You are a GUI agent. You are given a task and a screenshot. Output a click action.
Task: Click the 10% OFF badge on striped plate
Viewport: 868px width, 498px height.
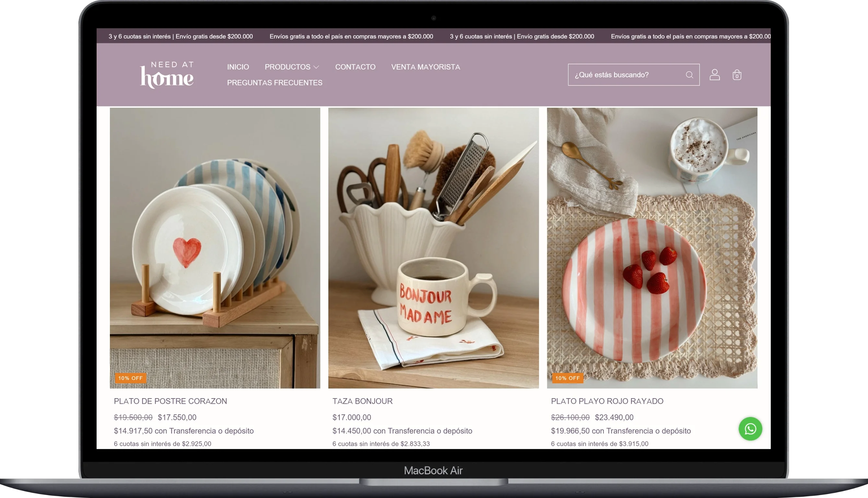[567, 378]
